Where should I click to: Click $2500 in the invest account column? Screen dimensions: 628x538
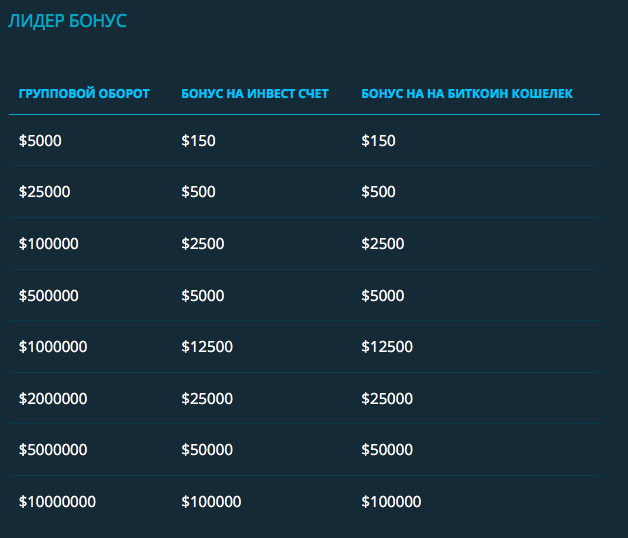pyautogui.click(x=203, y=244)
